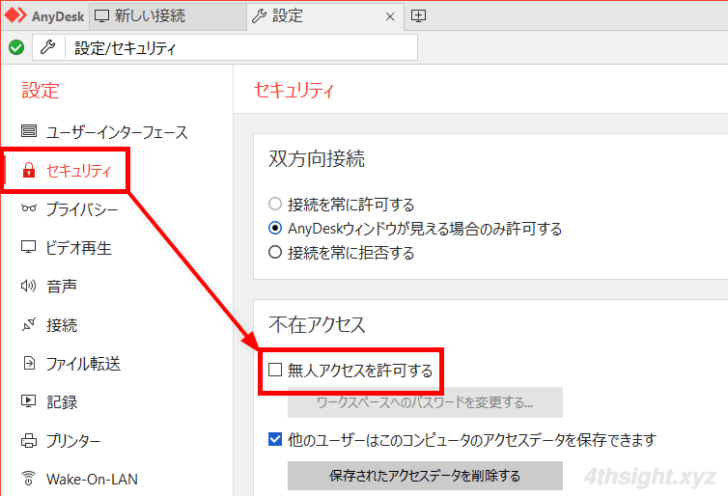This screenshot has width=728, height=496.
Task: Click the plug icon for 接続
Action: click(28, 324)
